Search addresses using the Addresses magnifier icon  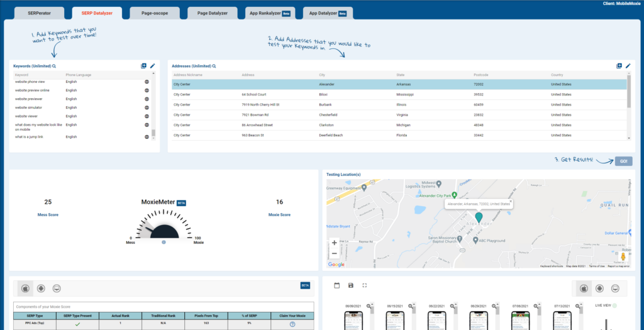coord(214,66)
